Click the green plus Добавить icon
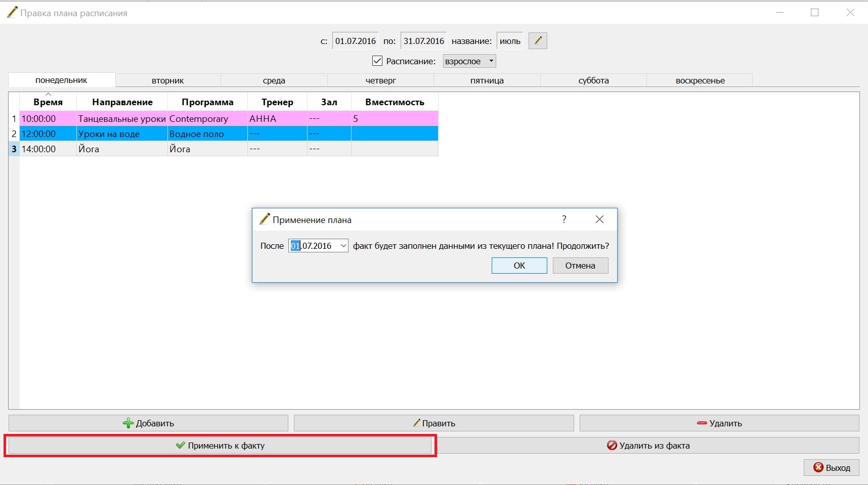868x485 pixels. (x=128, y=423)
